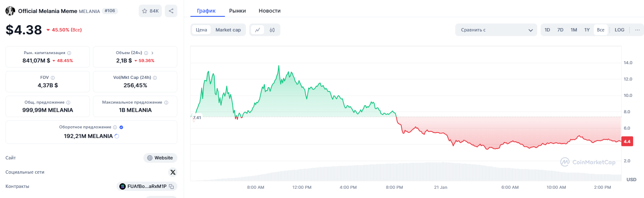Open the Сравнить с dropdown
Viewport: 644px width, 198px height.
click(x=496, y=30)
